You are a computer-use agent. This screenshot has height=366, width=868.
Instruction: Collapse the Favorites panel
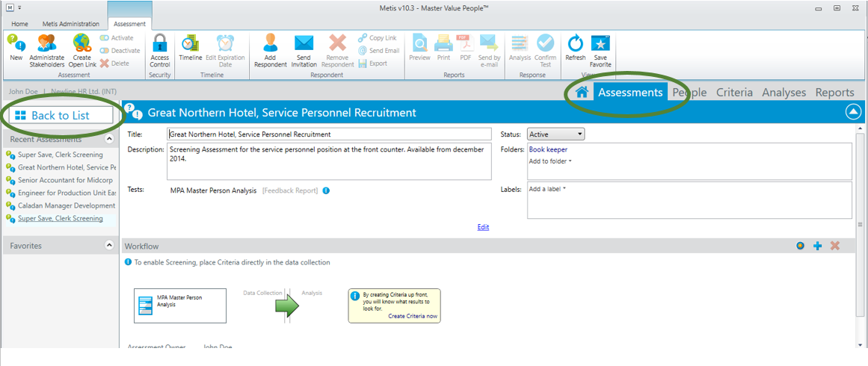click(110, 246)
